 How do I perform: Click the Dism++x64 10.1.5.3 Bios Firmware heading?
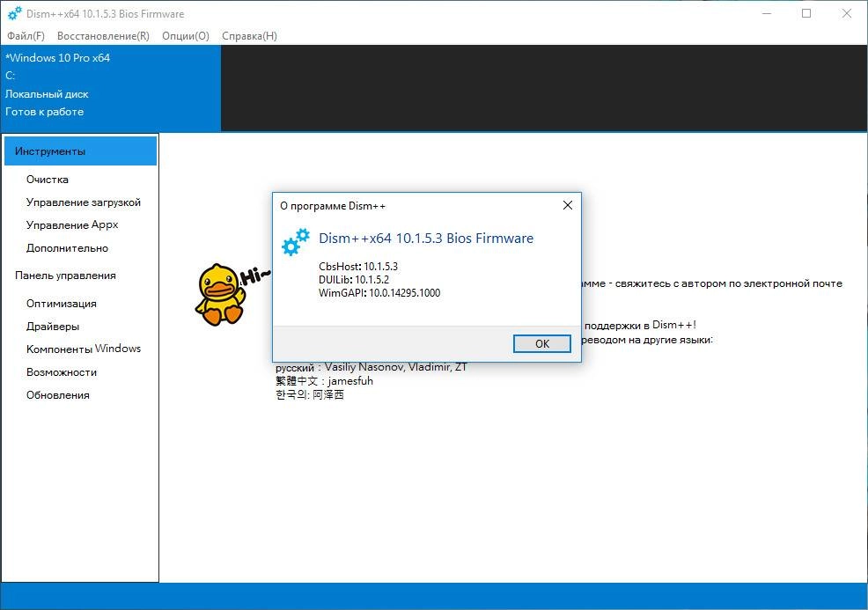426,238
